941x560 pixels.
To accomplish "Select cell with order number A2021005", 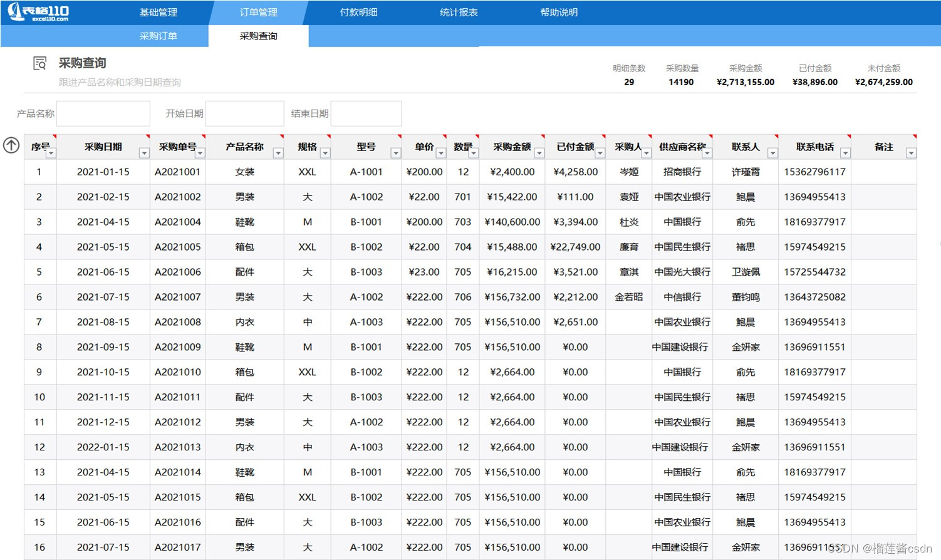I will (178, 247).
